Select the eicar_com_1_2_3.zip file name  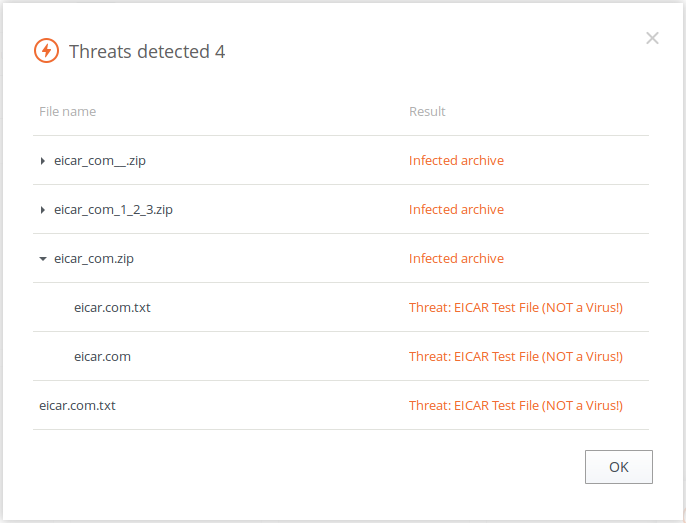pyautogui.click(x=113, y=209)
